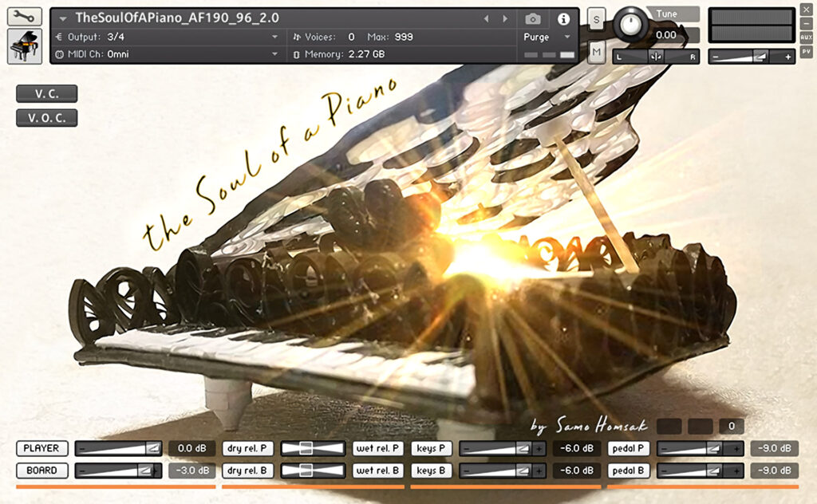Open instrument edit mode with wrench icon
Screen dimensions: 817x504
[25, 16]
